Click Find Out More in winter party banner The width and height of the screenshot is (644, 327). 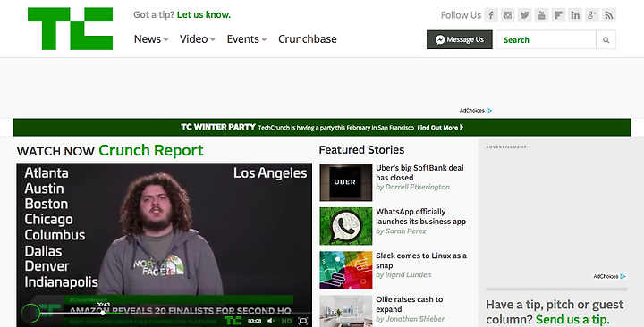click(440, 128)
